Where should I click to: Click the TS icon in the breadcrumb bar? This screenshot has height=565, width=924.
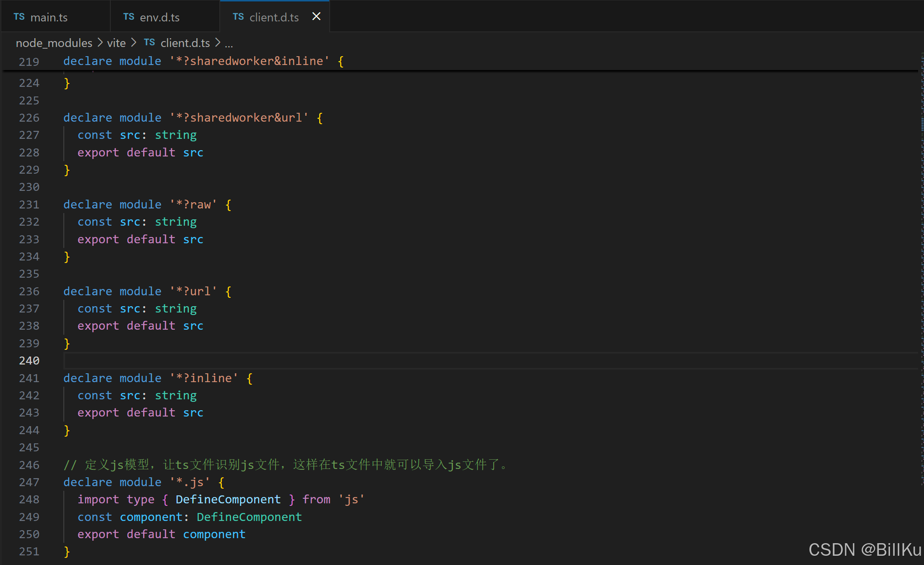[149, 42]
